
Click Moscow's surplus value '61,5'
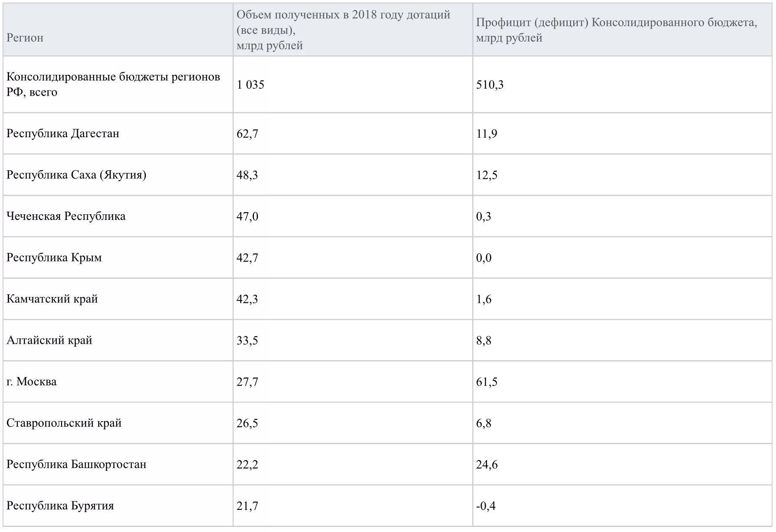click(x=487, y=382)
